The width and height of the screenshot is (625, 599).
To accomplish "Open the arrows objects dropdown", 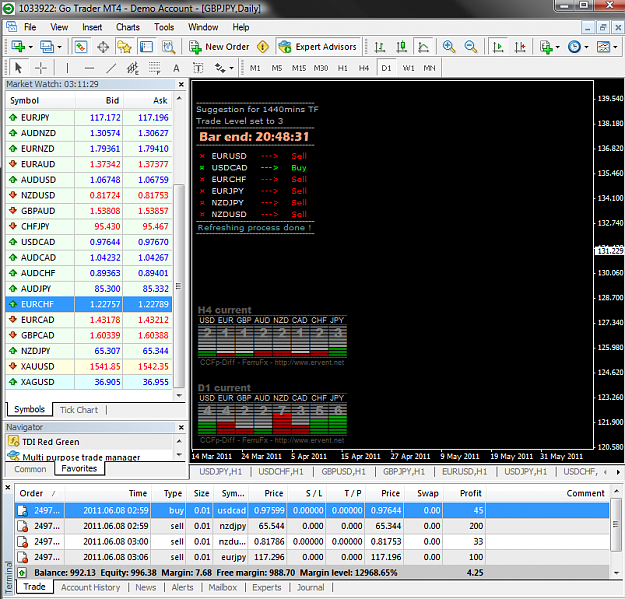I will coord(224,68).
